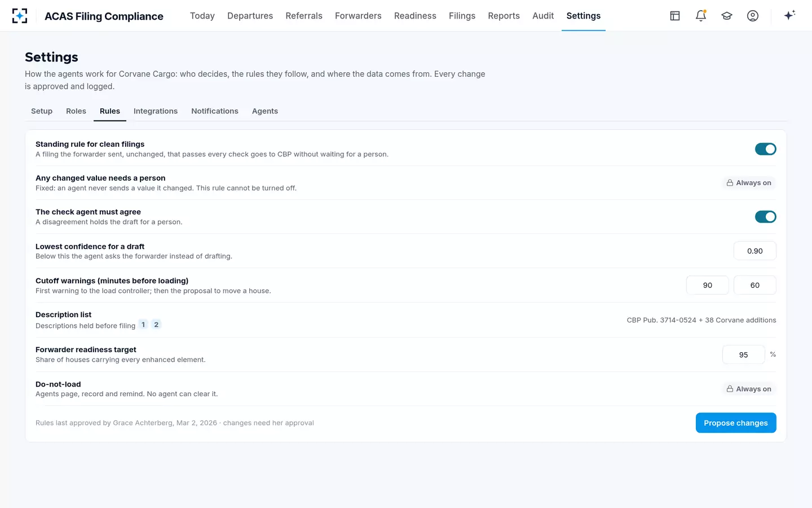Open the Filings nav item
Screen dimensions: 812x508
point(462,16)
